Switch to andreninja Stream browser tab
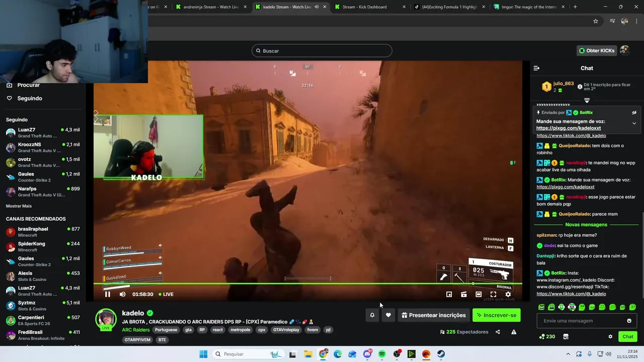This screenshot has width=644, height=362. coord(211,7)
